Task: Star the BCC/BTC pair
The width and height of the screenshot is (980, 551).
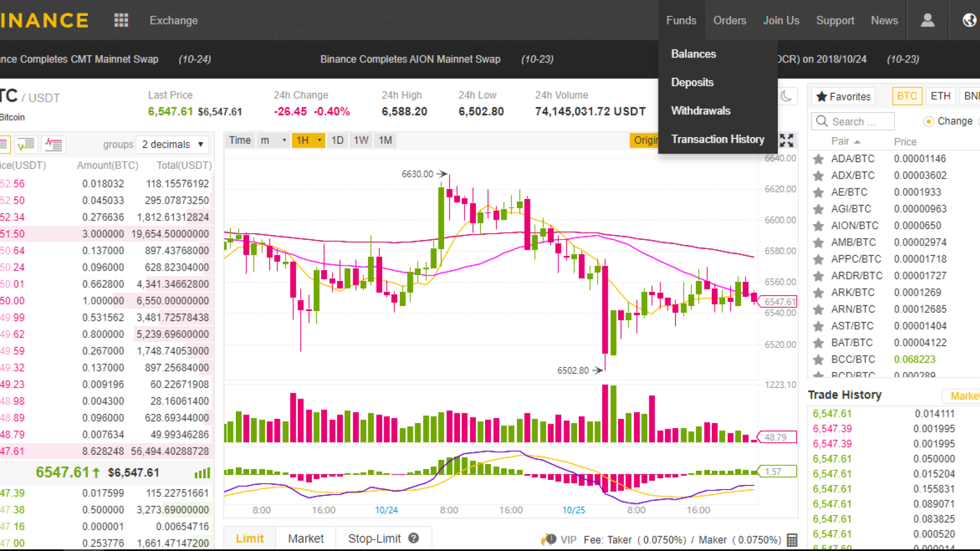Action: coord(818,360)
